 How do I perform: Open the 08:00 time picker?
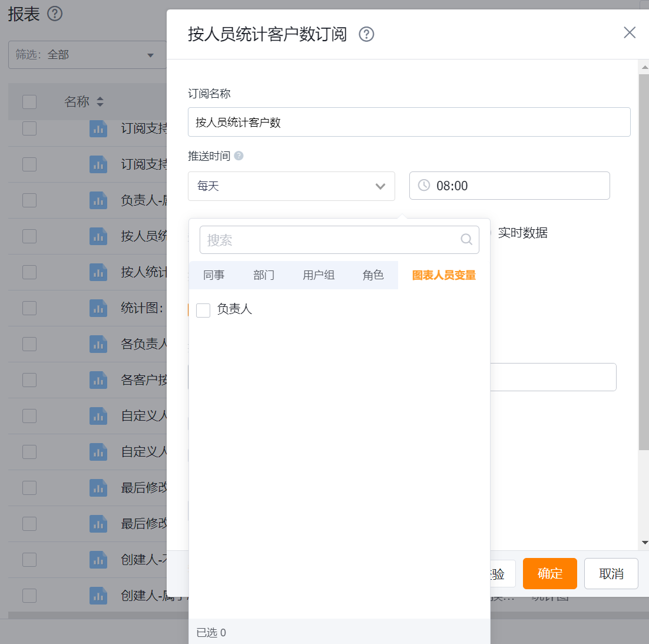(509, 186)
